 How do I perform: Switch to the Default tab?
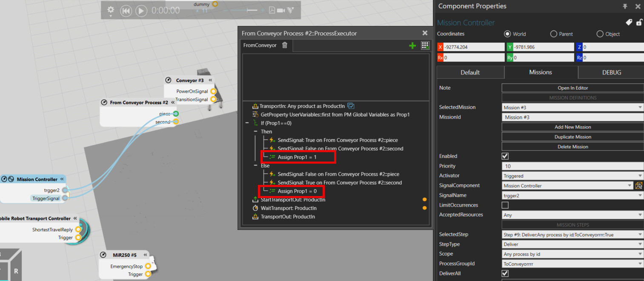tap(470, 72)
